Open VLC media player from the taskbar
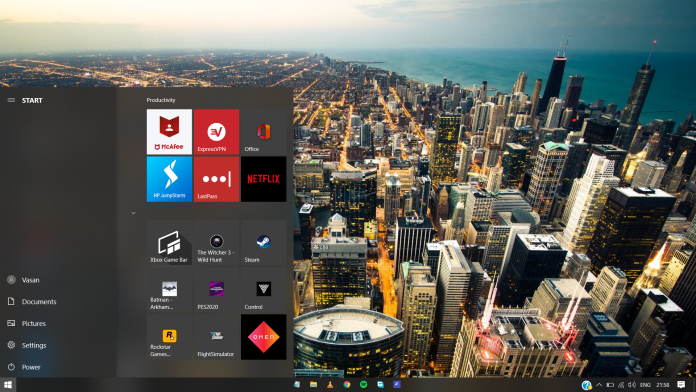This screenshot has width=696, height=392. click(330, 384)
